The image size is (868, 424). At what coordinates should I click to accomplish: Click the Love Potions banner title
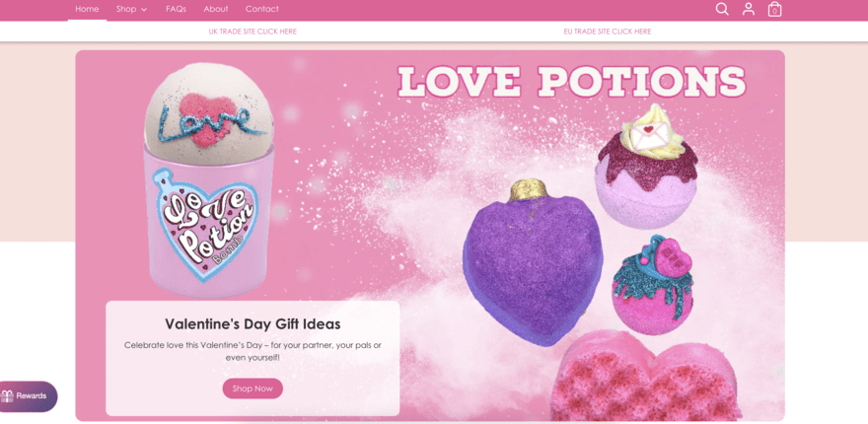coord(571,82)
